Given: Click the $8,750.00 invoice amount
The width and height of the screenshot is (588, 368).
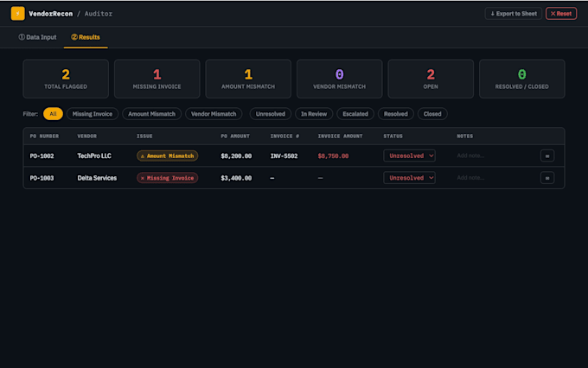Looking at the screenshot, I should pyautogui.click(x=333, y=155).
